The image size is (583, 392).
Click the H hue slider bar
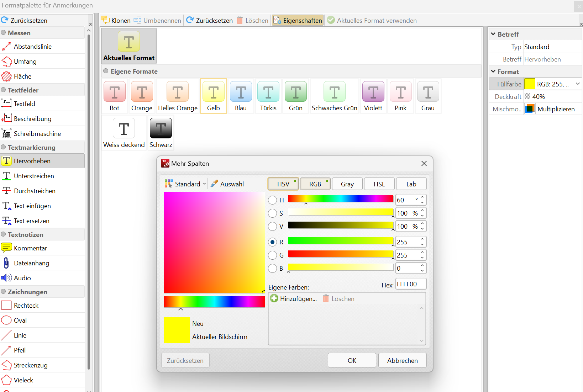341,199
